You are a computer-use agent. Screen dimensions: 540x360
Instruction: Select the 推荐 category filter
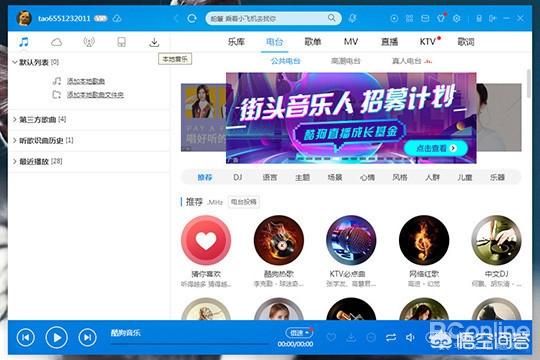click(205, 177)
